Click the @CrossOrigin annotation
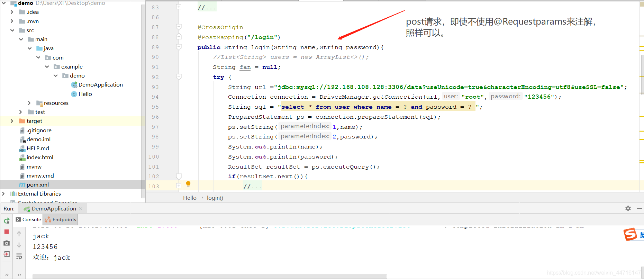The image size is (644, 279). tap(220, 27)
